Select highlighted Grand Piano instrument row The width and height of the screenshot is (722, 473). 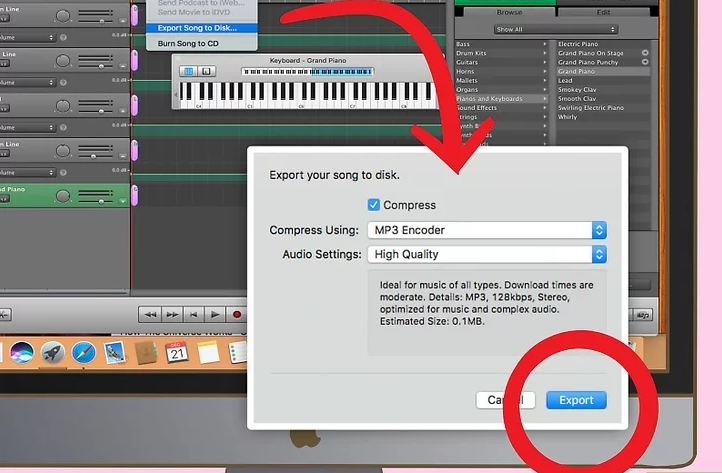pyautogui.click(x=603, y=71)
